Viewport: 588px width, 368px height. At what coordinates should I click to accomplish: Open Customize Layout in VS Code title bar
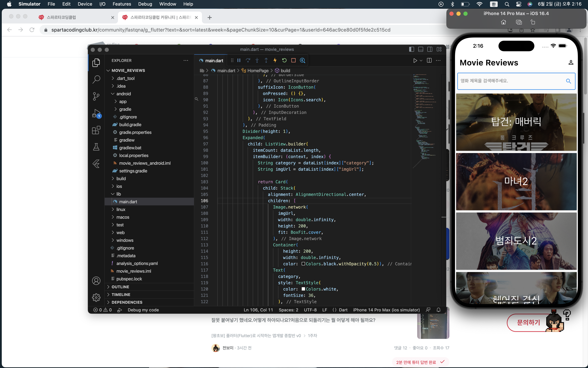(x=439, y=49)
